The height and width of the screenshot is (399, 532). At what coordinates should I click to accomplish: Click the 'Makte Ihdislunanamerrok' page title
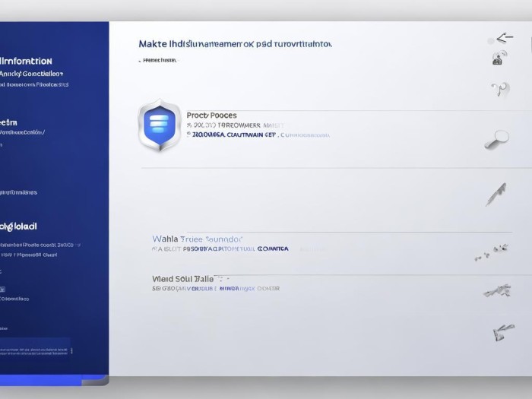tap(235, 44)
